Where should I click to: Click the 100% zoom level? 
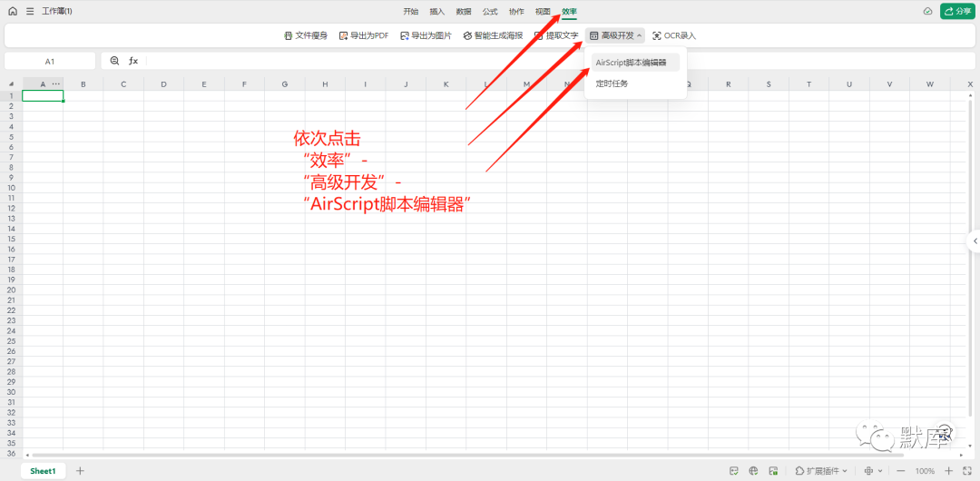tap(925, 471)
